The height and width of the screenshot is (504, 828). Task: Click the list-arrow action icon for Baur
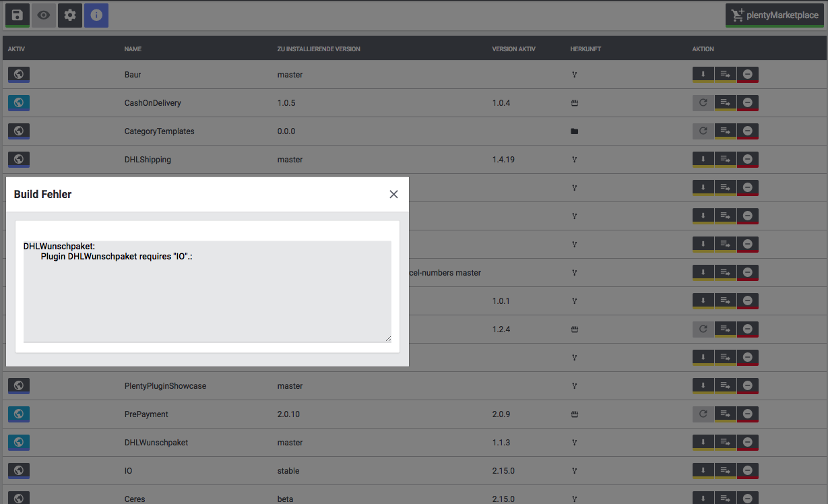[726, 75]
